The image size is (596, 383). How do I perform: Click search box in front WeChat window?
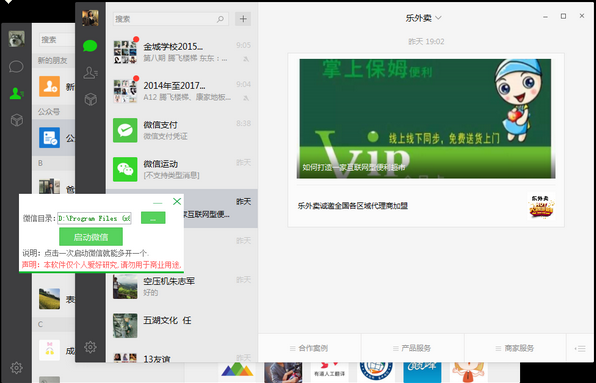coord(171,19)
